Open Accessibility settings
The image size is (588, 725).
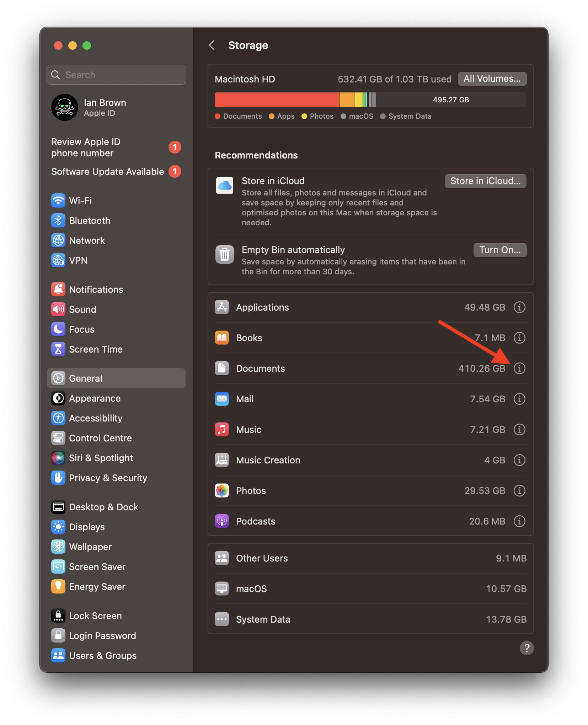click(116, 418)
